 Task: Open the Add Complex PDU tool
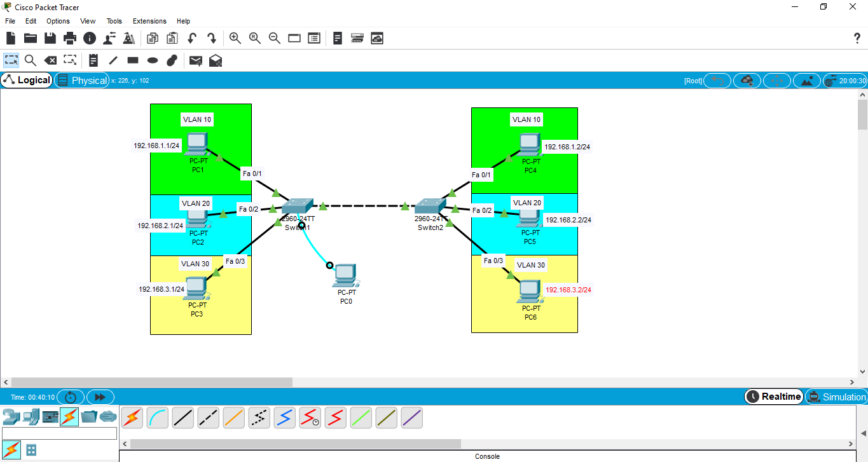[214, 60]
